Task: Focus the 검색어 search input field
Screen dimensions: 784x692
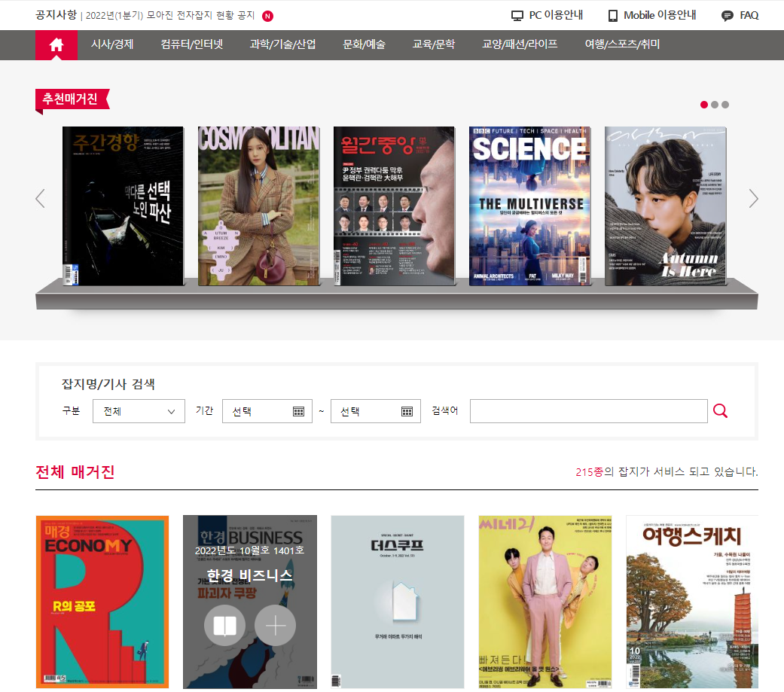Action: tap(588, 411)
